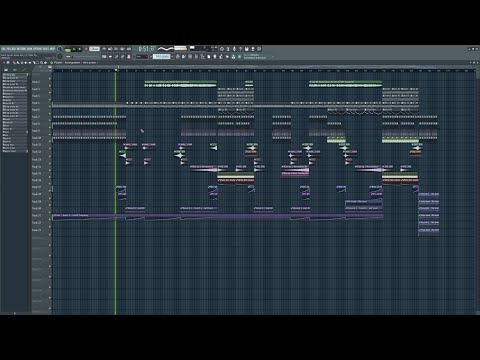Viewport: 480px width, 360px height.
Task: Click the Play button in transport
Action: pyautogui.click(x=74, y=49)
